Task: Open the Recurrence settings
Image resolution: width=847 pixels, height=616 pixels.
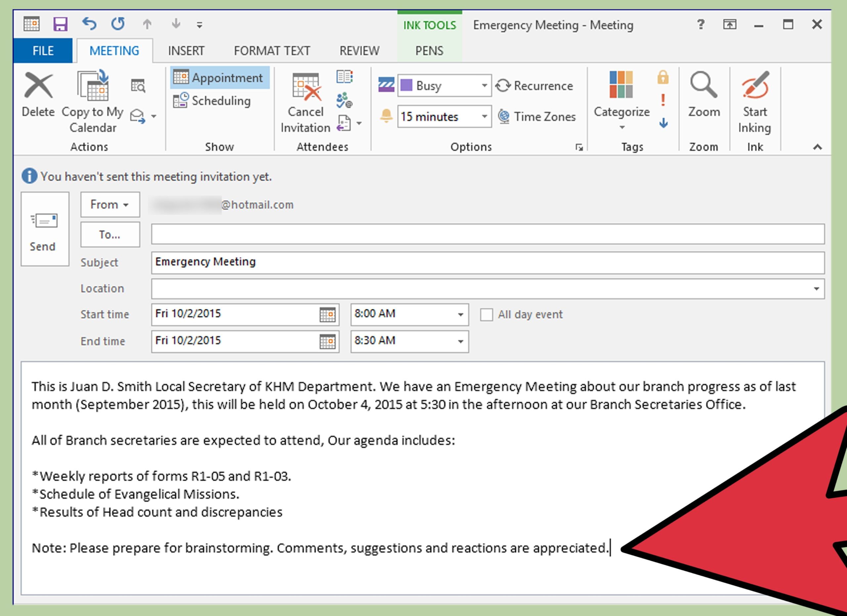Action: tap(536, 85)
